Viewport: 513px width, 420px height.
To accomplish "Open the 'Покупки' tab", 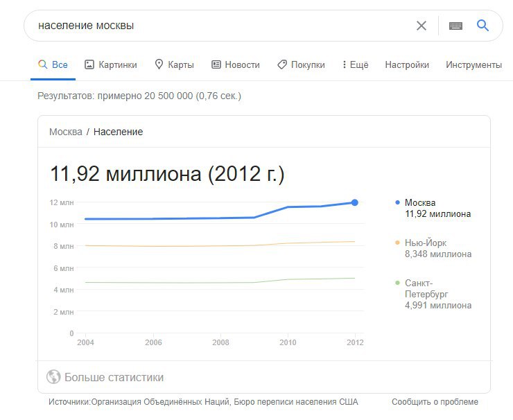I will 301,64.
